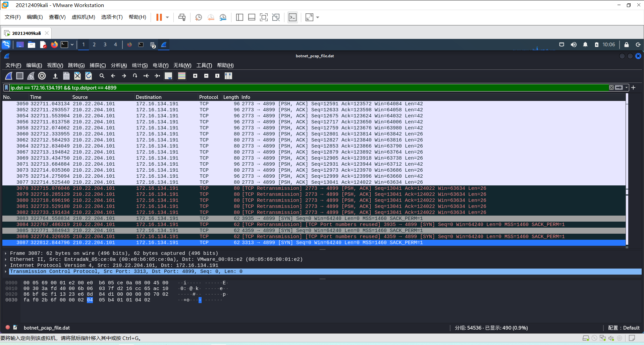
Task: Close the capture file using toolbar icon
Action: click(x=77, y=76)
